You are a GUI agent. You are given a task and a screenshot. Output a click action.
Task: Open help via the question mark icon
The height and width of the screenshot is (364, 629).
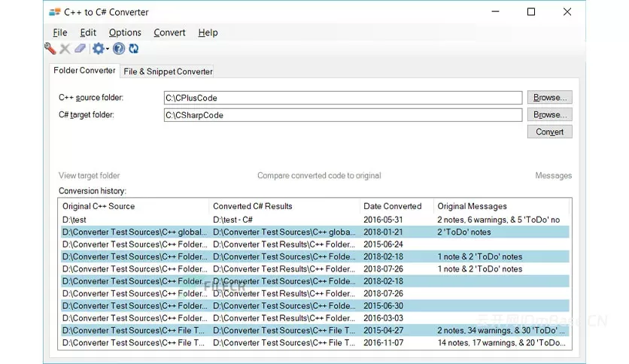pos(118,48)
